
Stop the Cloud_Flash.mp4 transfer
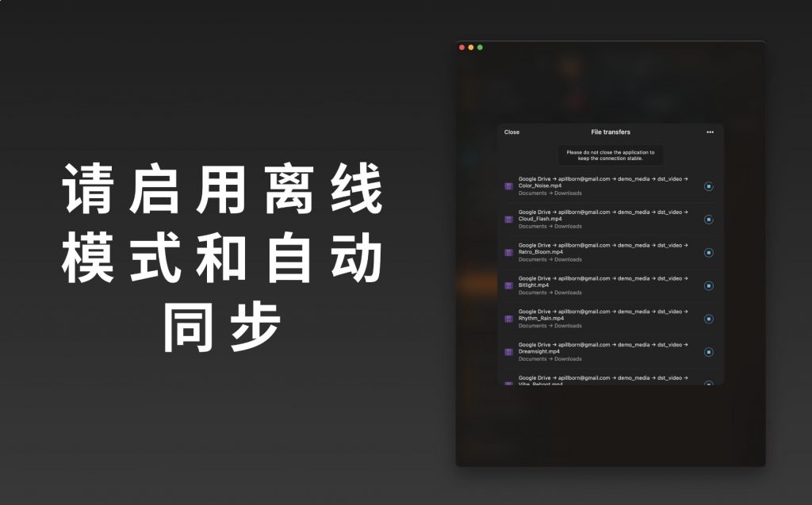(709, 220)
